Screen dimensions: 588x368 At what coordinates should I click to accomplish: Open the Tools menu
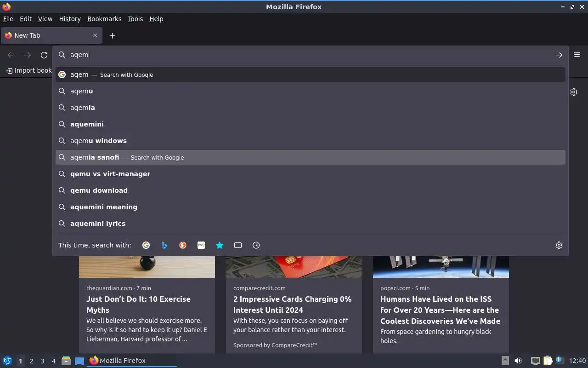pos(135,19)
